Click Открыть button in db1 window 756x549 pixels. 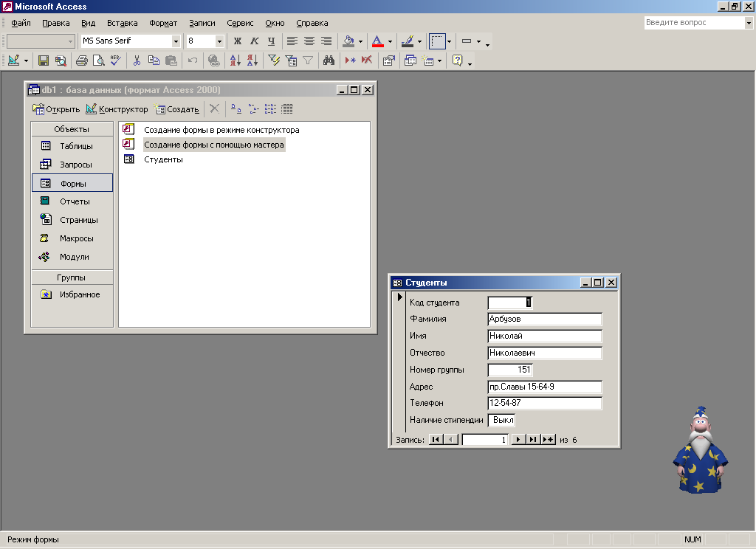[56, 109]
